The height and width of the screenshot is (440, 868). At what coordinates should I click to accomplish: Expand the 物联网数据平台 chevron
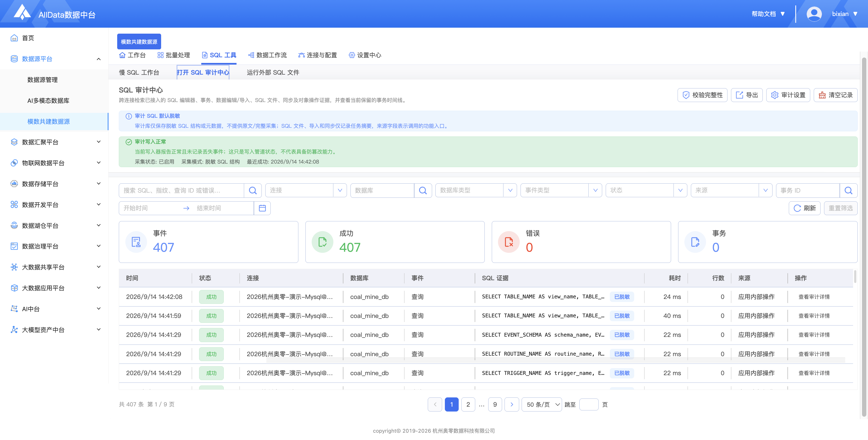pyautogui.click(x=99, y=163)
